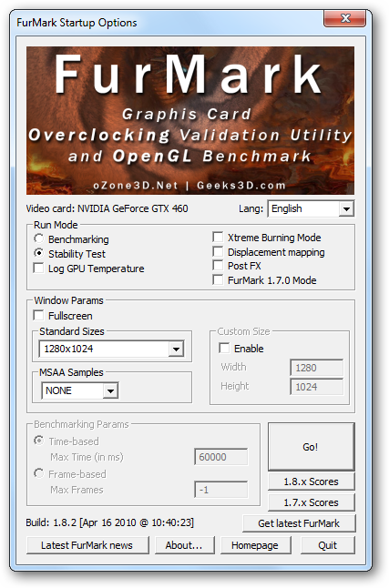Open the Lang dropdown set to English
This screenshot has width=389, height=588.
click(311, 208)
